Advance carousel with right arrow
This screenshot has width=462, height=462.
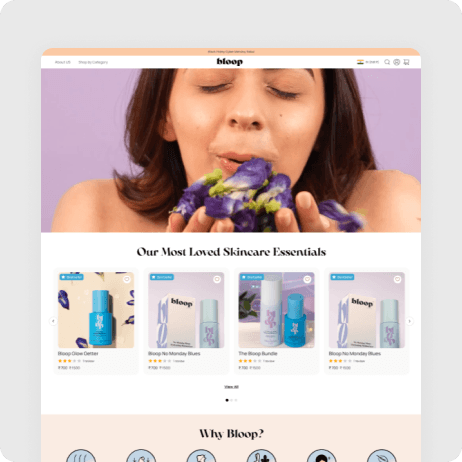[409, 321]
